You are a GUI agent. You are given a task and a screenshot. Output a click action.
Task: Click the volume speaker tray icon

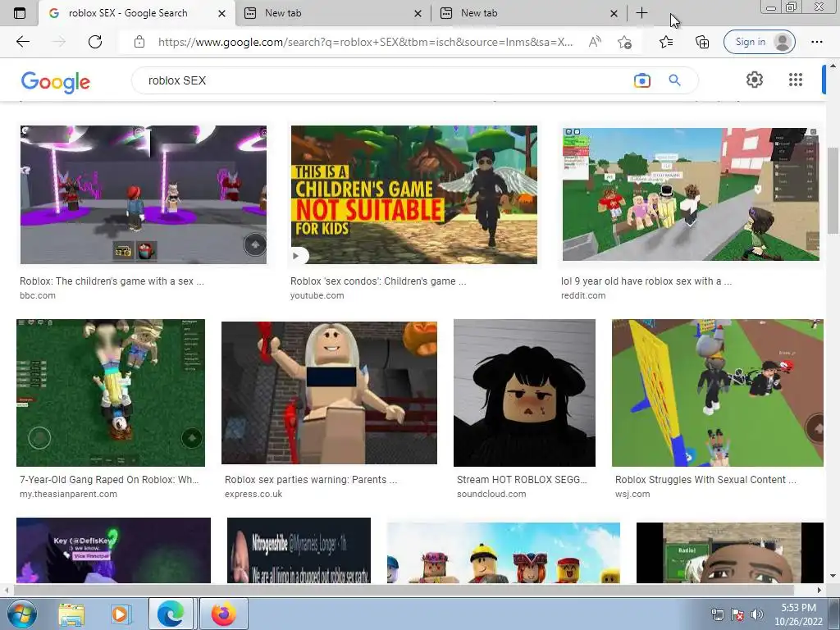757,614
